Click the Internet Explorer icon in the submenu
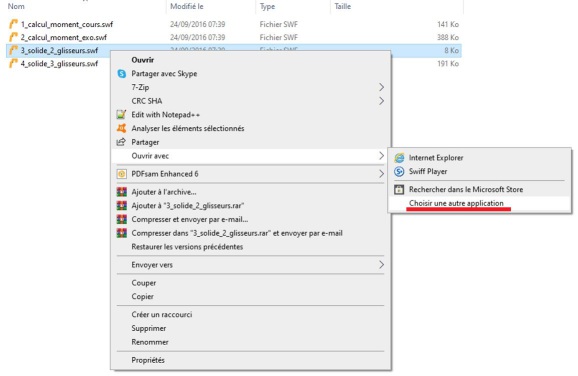The height and width of the screenshot is (376, 578). pos(399,158)
